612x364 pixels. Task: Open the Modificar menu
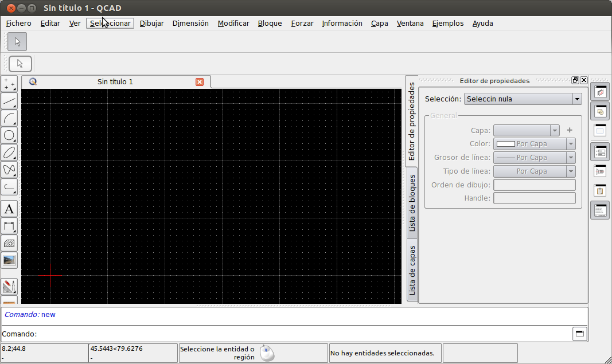(x=233, y=24)
